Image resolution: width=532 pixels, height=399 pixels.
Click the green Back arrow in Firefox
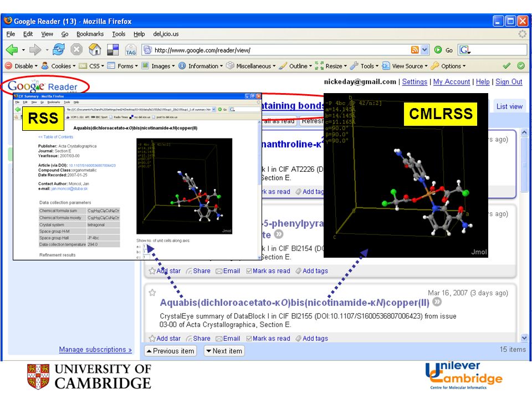coord(12,50)
